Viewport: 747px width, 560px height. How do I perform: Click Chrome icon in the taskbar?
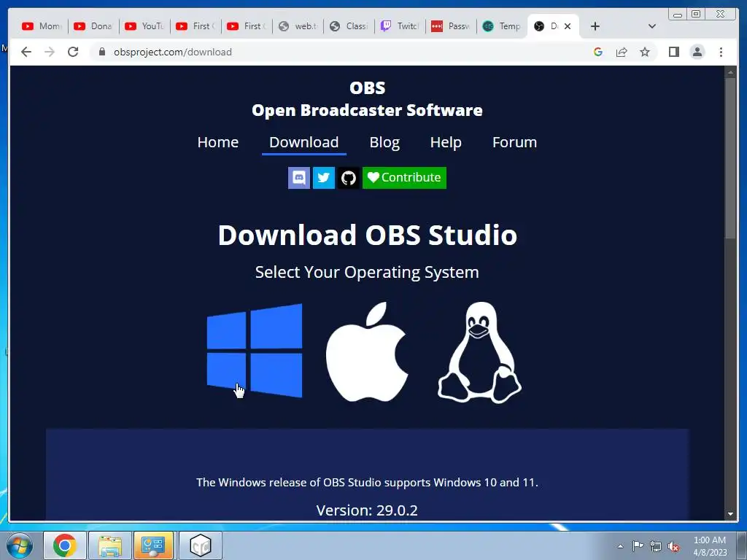pos(65,545)
